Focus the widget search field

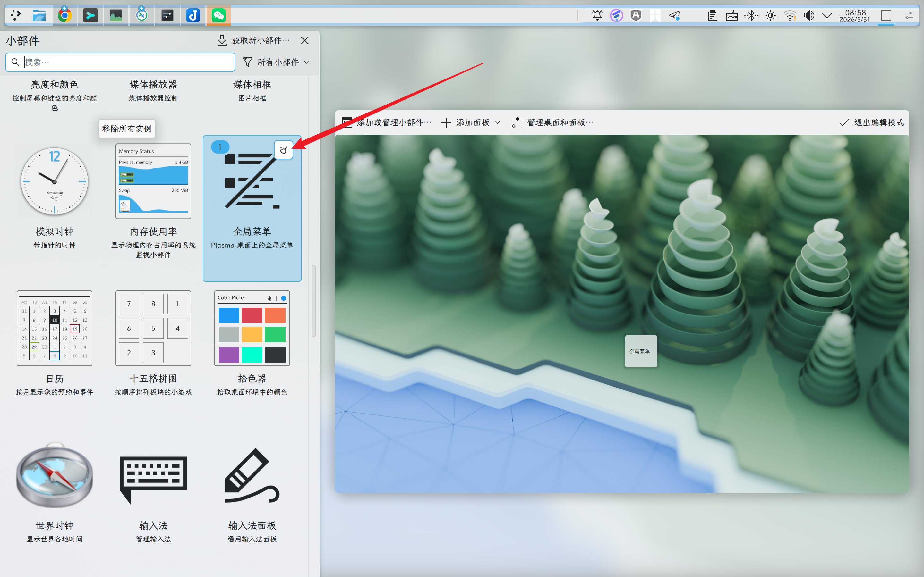126,62
